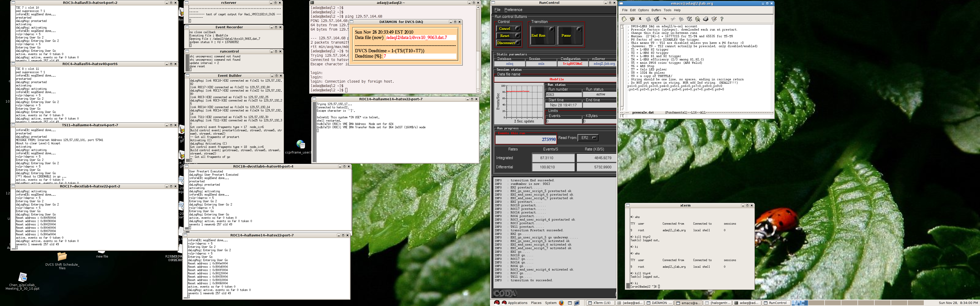Switch to halogentr taskbar item
The height and width of the screenshot is (306, 980).
point(717,303)
